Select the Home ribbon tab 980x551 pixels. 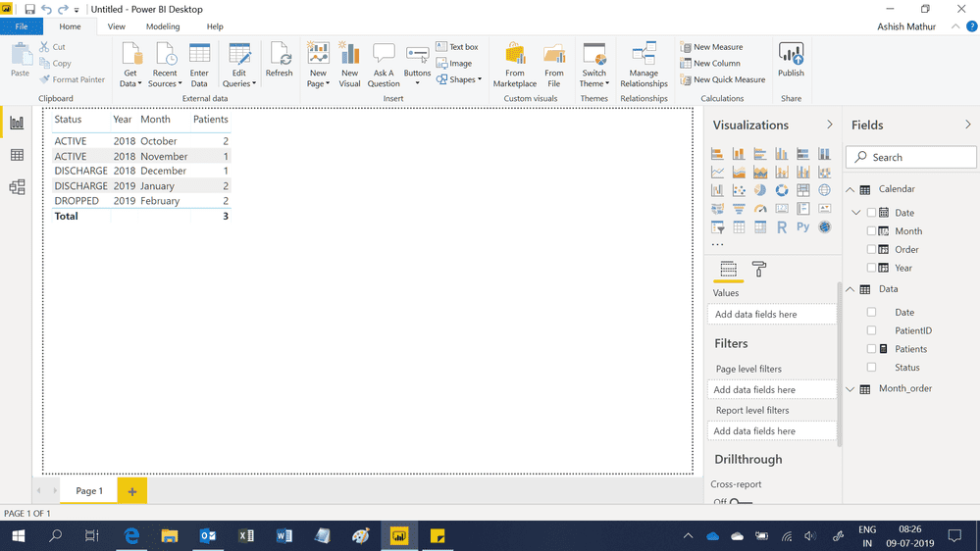point(70,26)
